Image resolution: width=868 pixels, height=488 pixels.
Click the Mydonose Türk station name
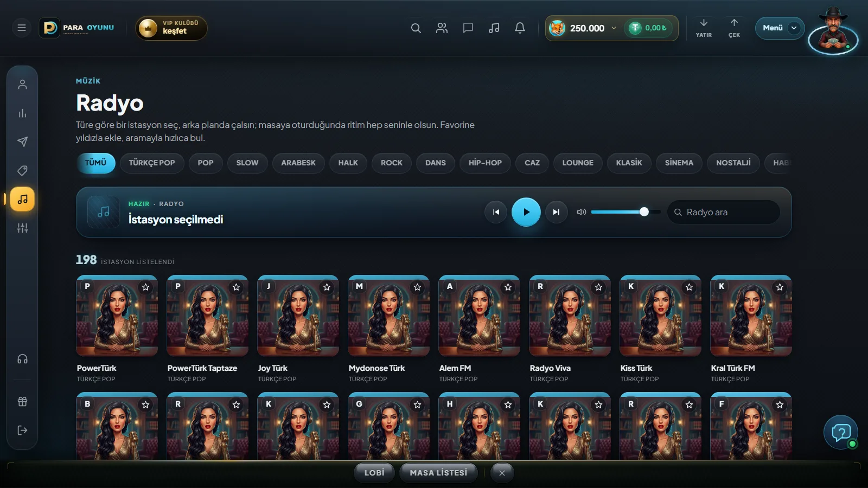pos(377,368)
